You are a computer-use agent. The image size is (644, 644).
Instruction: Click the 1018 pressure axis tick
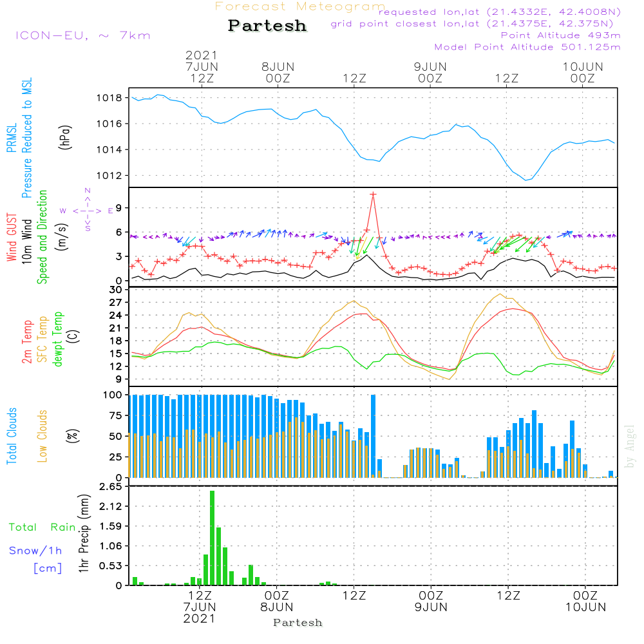click(x=109, y=98)
